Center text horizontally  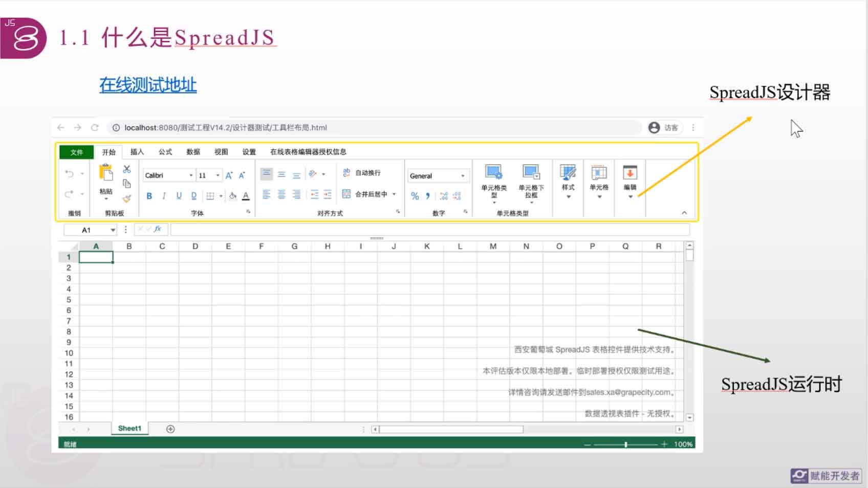click(281, 194)
